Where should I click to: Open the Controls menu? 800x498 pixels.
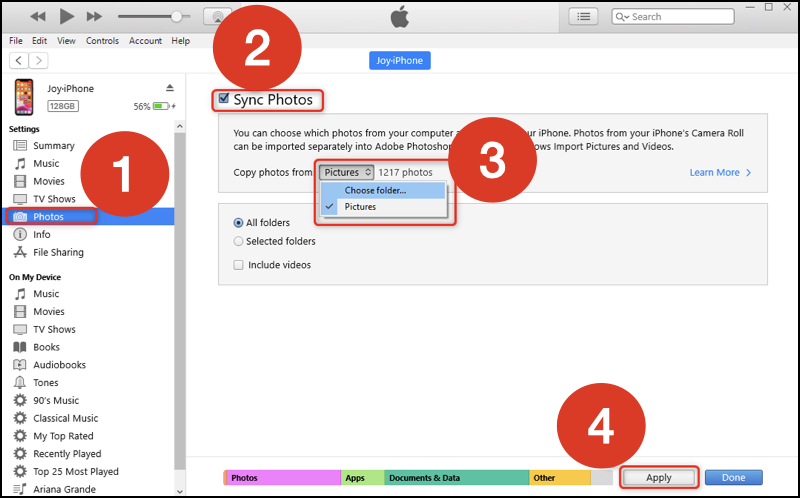(x=102, y=41)
